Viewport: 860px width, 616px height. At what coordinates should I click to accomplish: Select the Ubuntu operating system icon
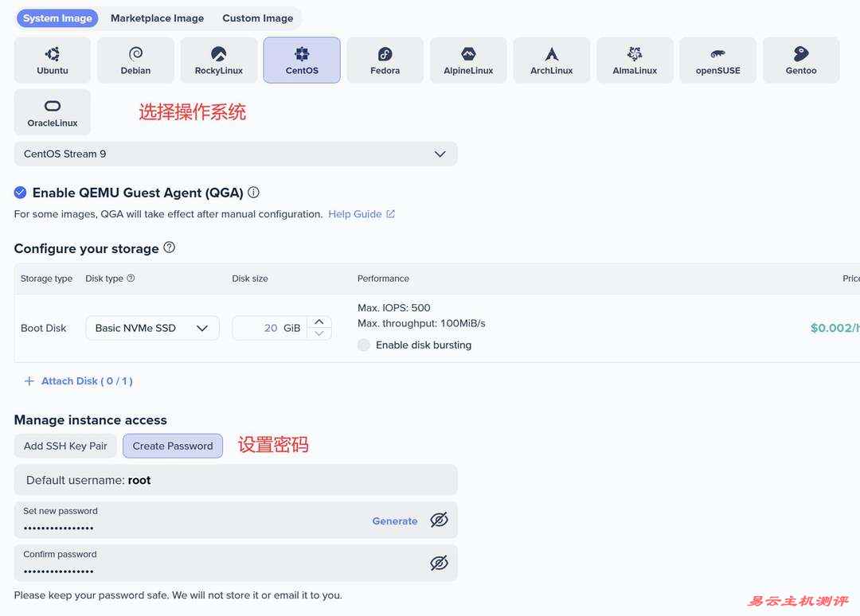[51, 59]
